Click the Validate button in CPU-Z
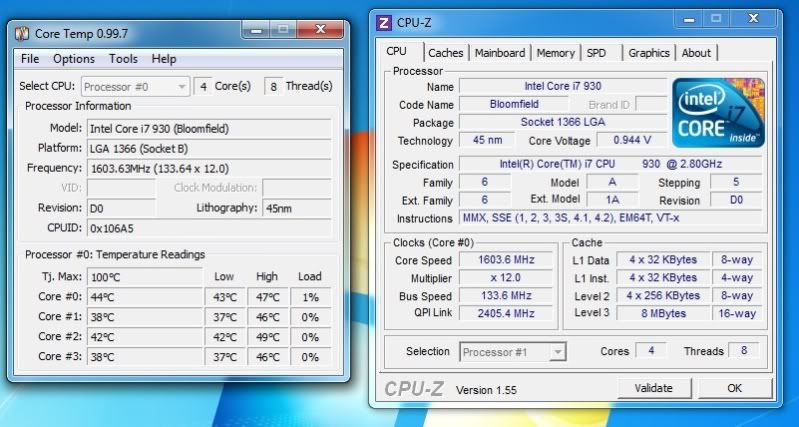 coord(654,388)
